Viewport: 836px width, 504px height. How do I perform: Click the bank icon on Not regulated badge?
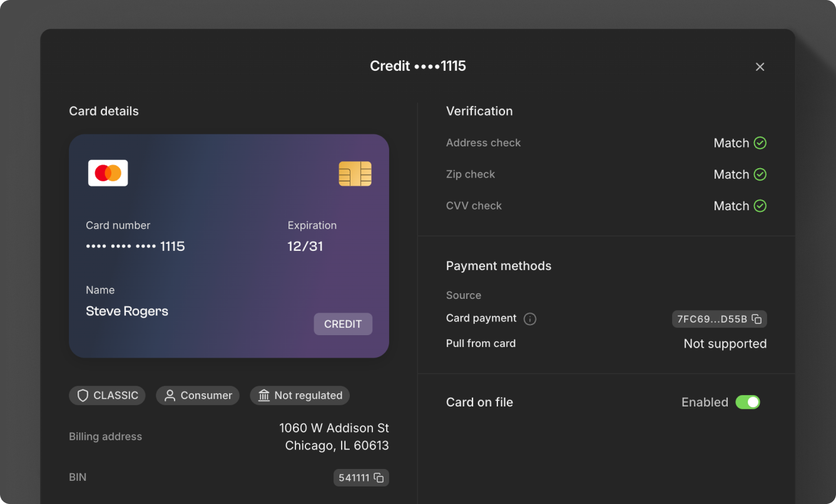pyautogui.click(x=265, y=395)
